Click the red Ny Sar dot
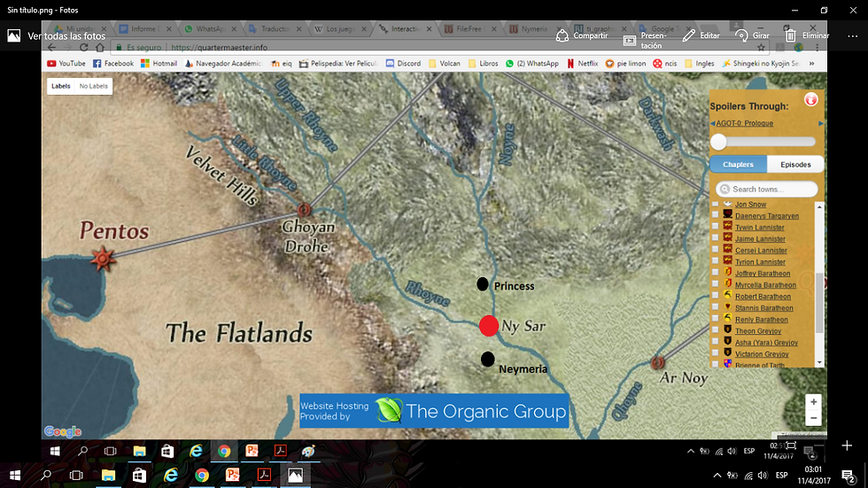This screenshot has height=488, width=868. point(489,326)
